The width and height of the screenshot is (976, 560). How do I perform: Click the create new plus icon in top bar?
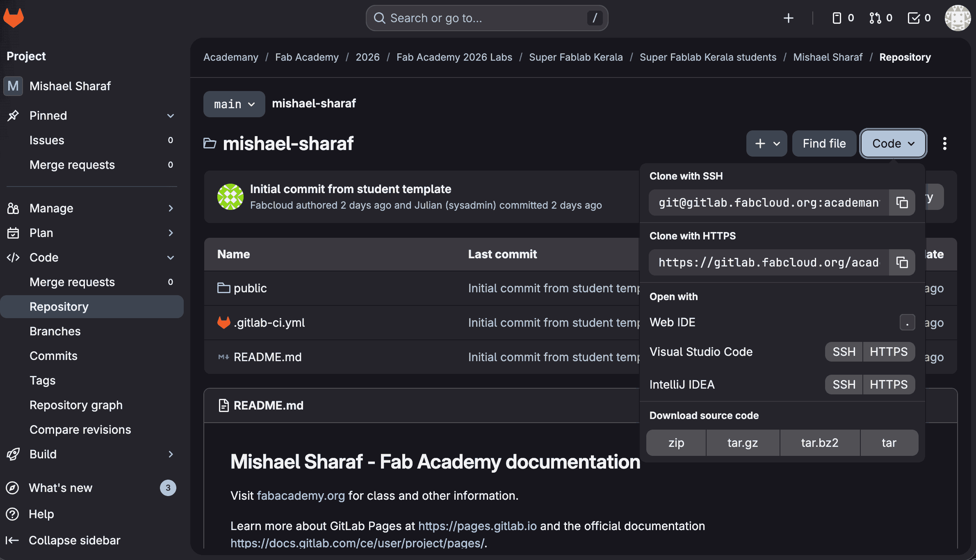[788, 18]
